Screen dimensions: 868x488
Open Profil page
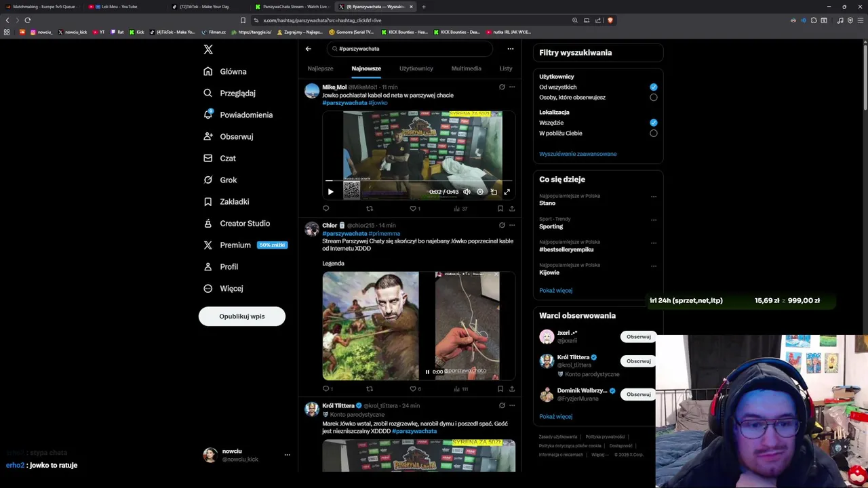[220, 266]
